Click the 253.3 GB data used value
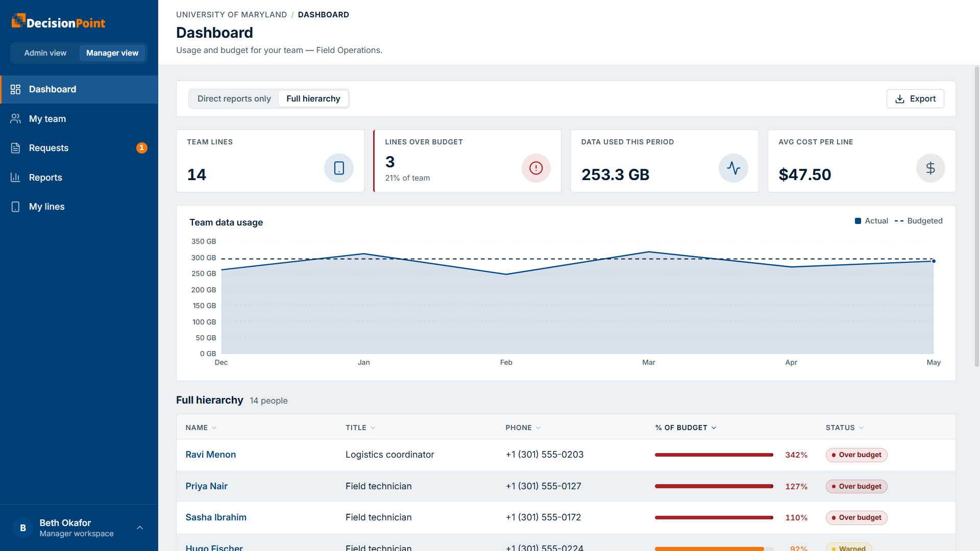 click(x=616, y=175)
